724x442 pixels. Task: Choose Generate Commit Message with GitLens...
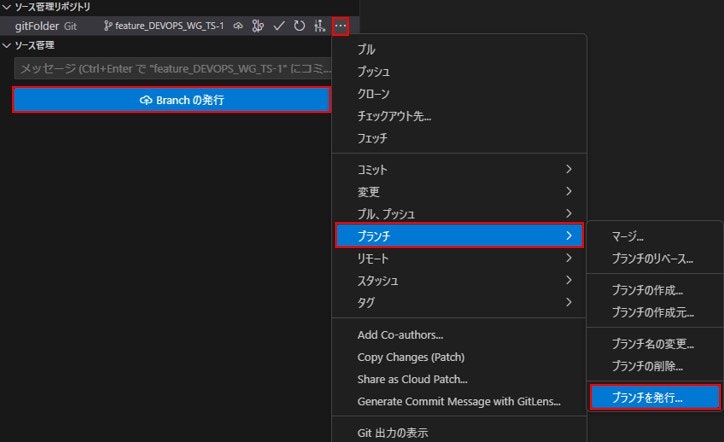459,401
